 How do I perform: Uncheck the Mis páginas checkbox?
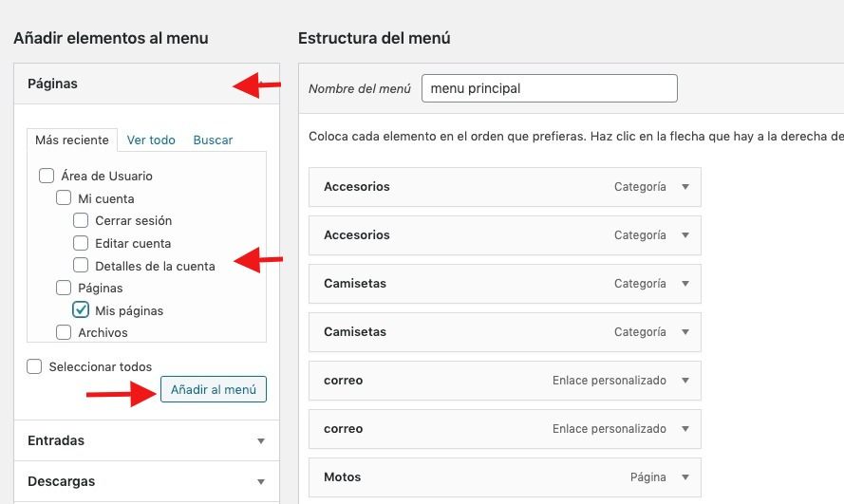[x=81, y=309]
